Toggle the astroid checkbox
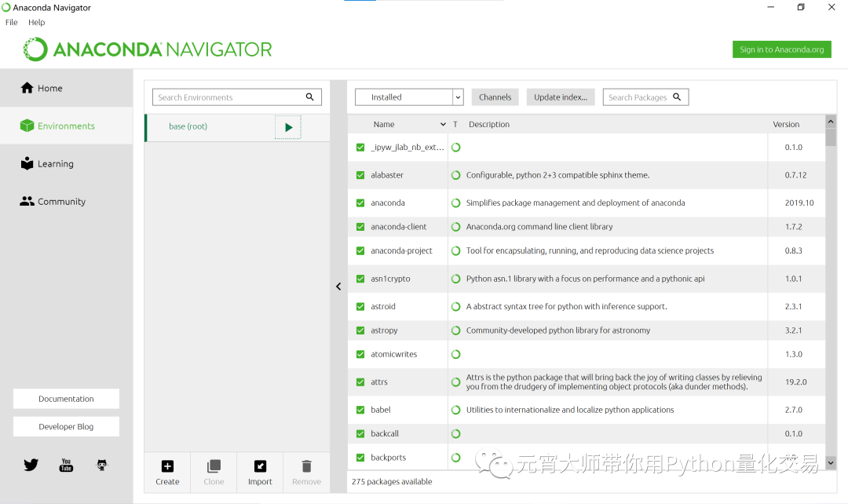Viewport: 848px width, 504px height. (x=360, y=307)
